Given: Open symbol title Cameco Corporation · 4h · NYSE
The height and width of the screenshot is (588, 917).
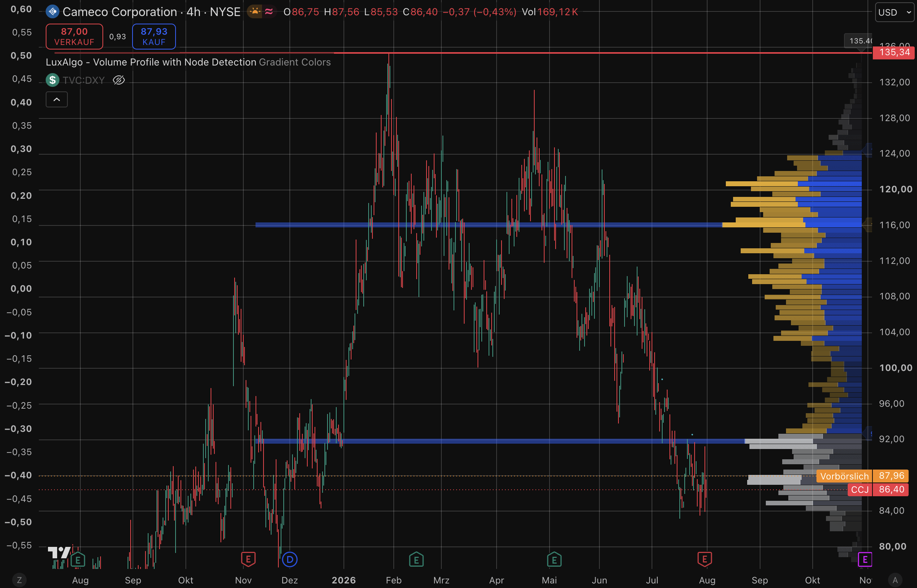Looking at the screenshot, I should point(152,12).
